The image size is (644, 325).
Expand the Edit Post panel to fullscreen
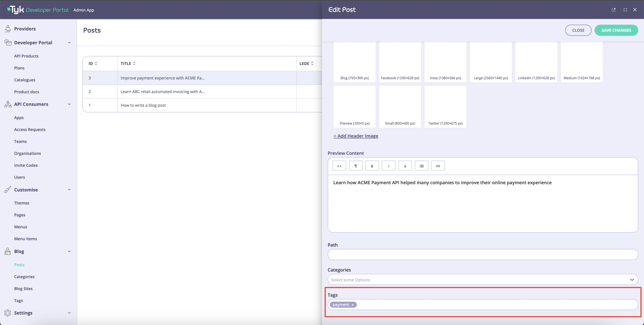(x=625, y=10)
